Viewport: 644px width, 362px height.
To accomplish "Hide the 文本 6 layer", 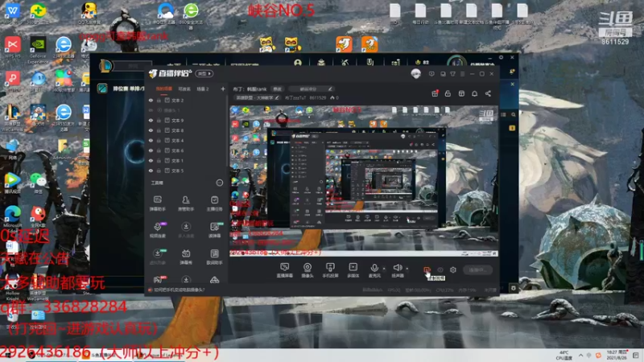I will pos(151,150).
